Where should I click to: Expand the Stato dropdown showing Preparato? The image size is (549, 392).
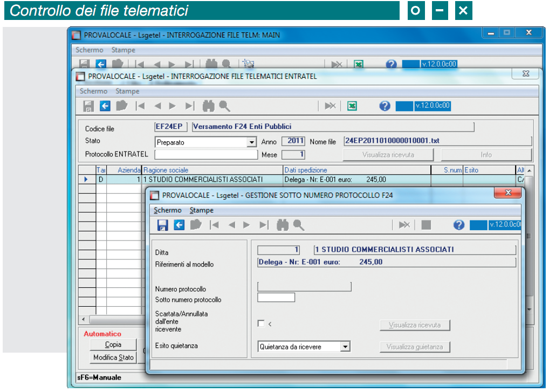251,142
